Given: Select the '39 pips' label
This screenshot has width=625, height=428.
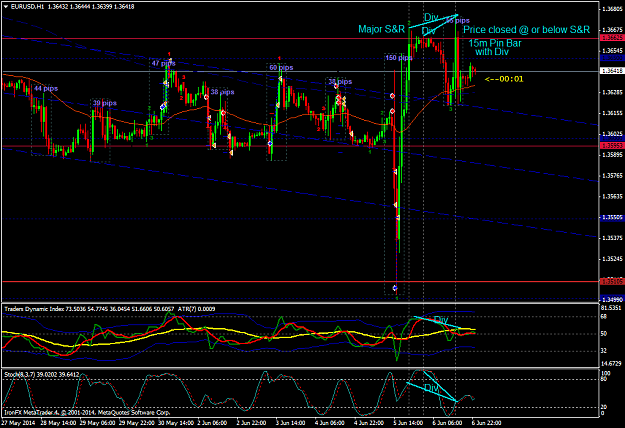Looking at the screenshot, I should pos(105,103).
